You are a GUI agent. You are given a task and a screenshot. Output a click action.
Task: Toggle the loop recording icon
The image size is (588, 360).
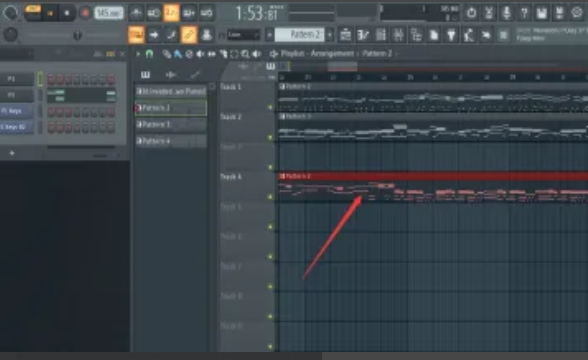(x=206, y=14)
